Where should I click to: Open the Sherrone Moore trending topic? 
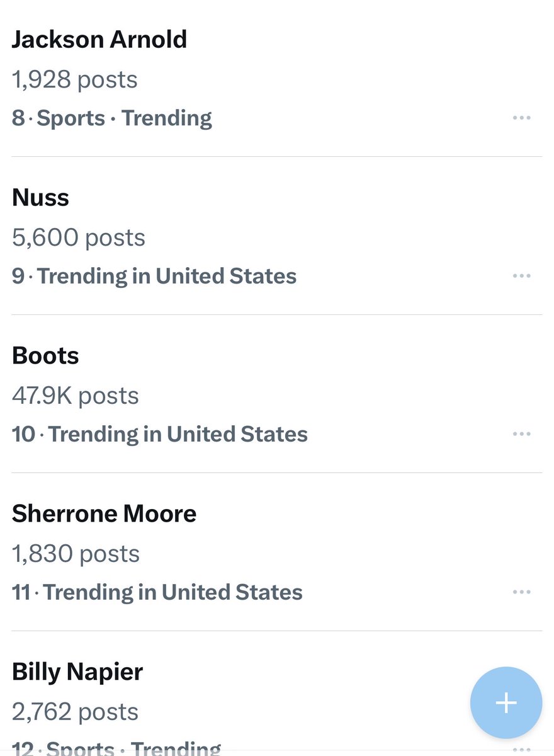click(105, 514)
